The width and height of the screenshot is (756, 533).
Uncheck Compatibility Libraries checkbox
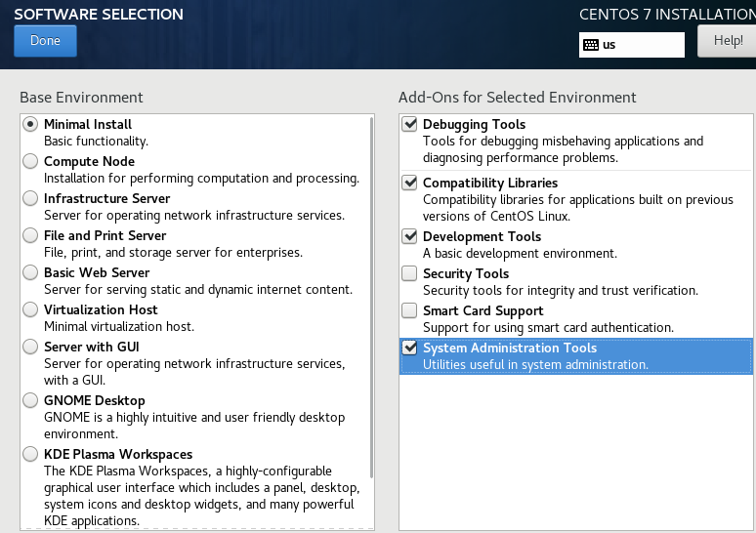click(410, 183)
